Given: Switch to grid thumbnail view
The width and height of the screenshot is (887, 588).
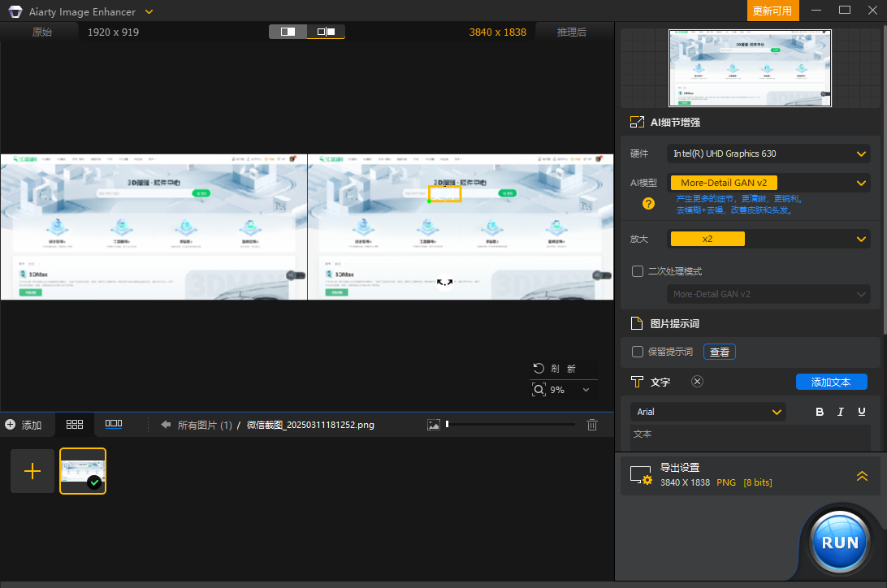Looking at the screenshot, I should coord(75,425).
